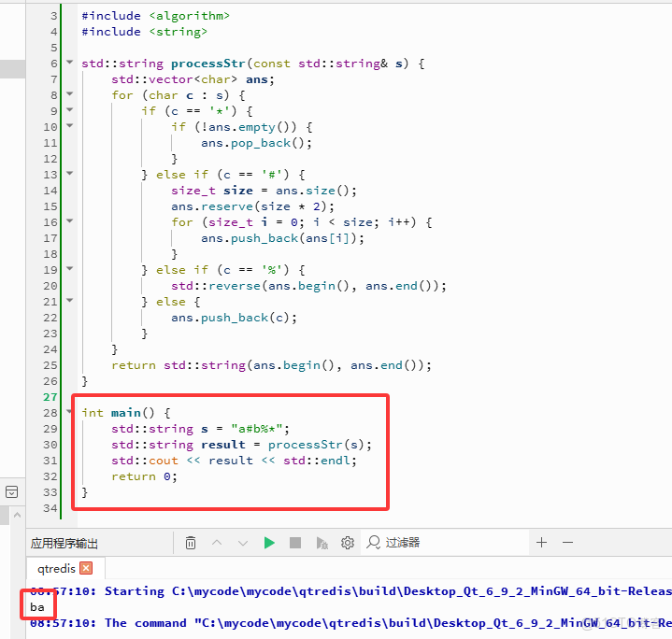Click 'ans.push_back(ans[i]);' line

[282, 238]
